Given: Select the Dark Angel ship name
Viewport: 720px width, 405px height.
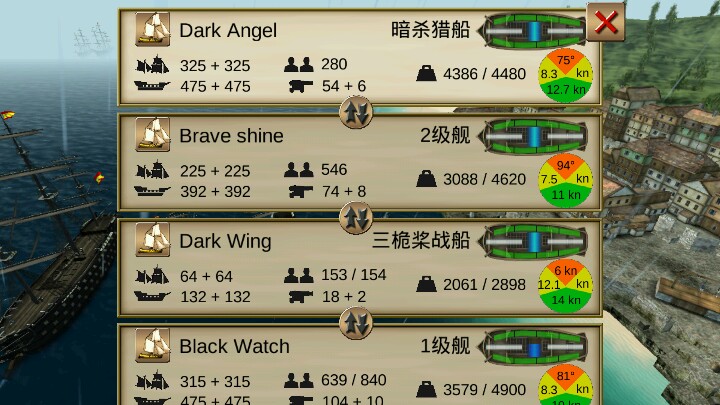Looking at the screenshot, I should (228, 31).
